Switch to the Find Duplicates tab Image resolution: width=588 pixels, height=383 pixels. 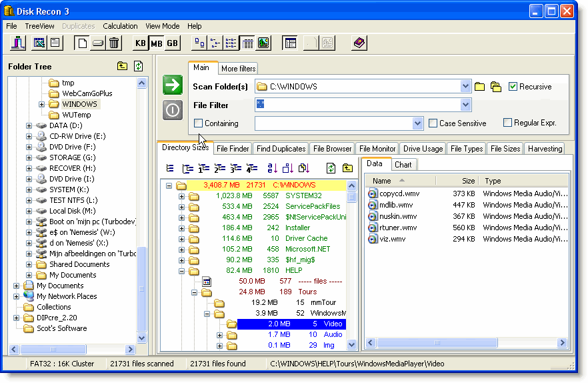point(281,149)
